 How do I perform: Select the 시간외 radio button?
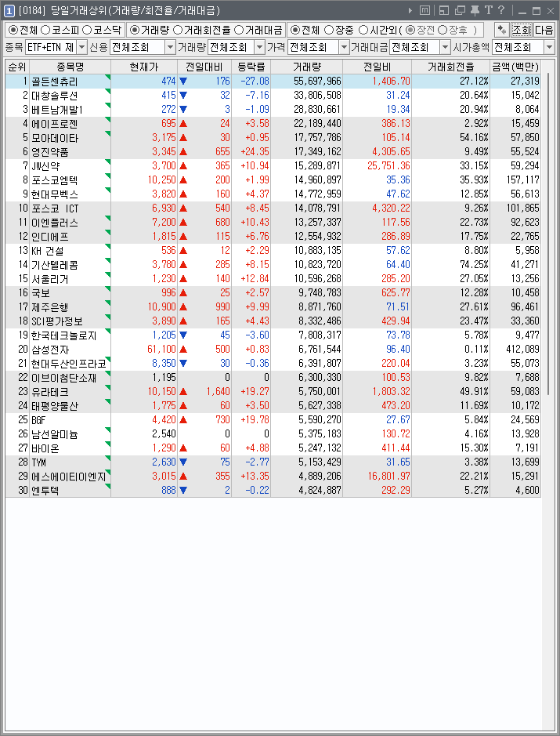tap(363, 30)
